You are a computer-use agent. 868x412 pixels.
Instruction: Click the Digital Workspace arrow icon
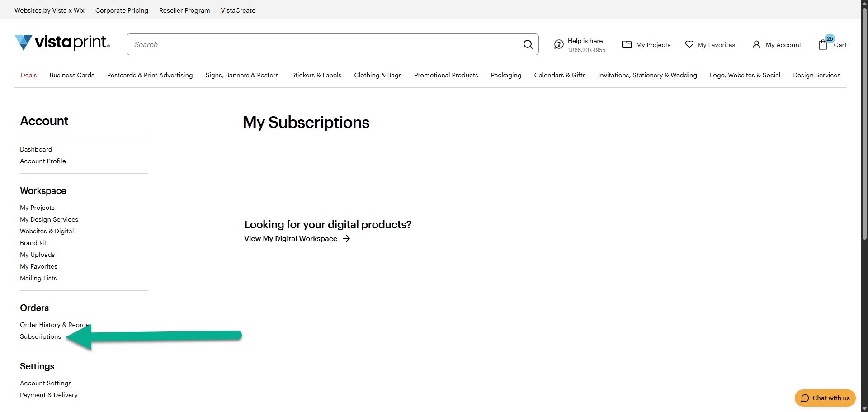(346, 238)
